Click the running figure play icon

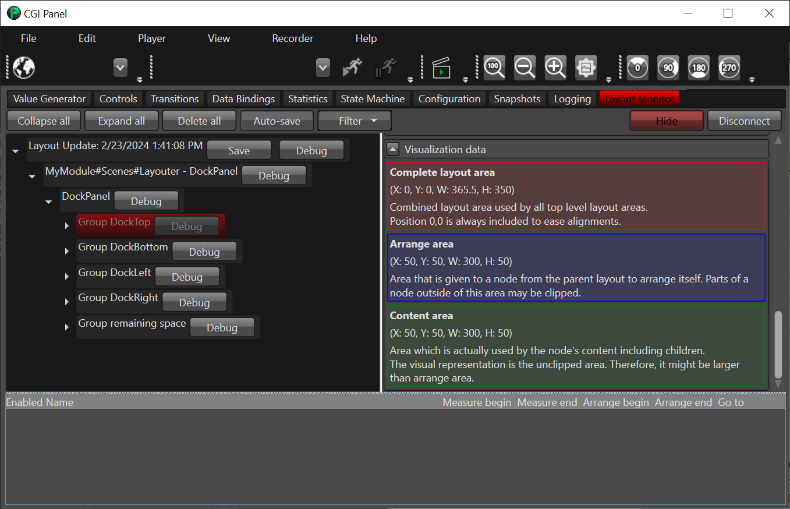point(352,68)
